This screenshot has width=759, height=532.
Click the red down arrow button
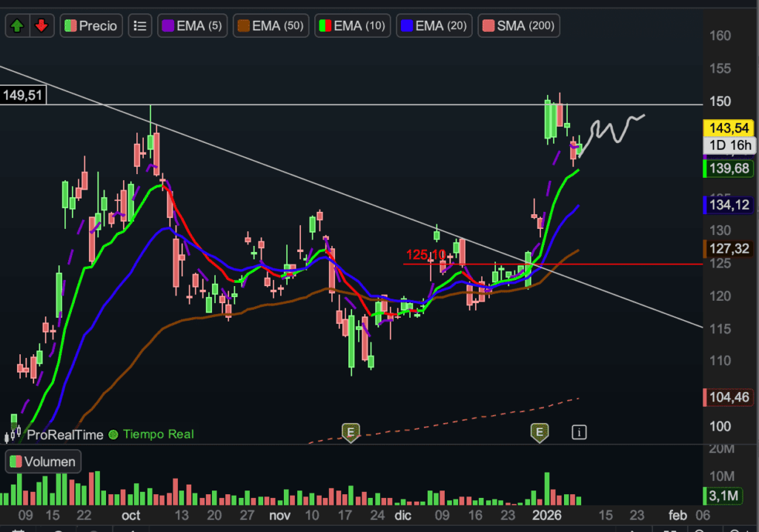(41, 25)
